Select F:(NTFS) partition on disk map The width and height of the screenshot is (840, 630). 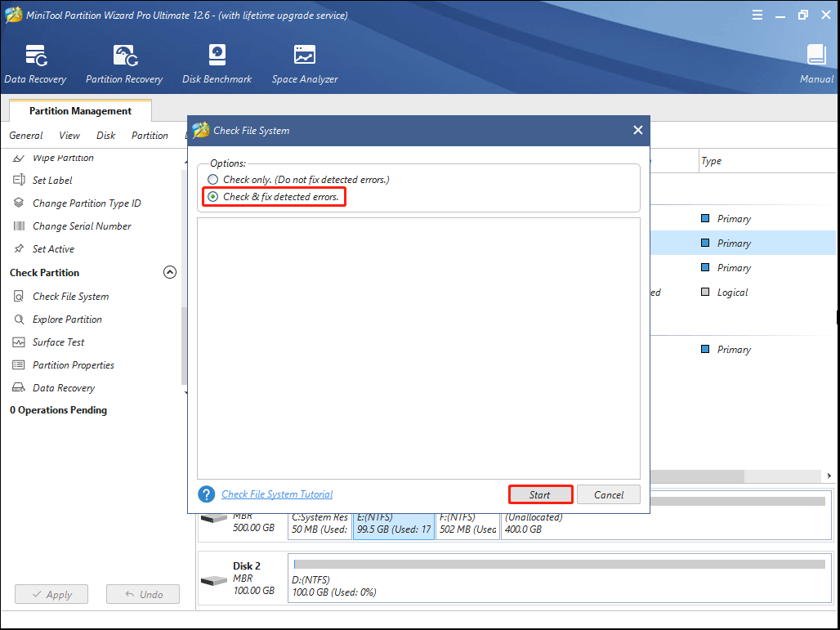tap(467, 525)
